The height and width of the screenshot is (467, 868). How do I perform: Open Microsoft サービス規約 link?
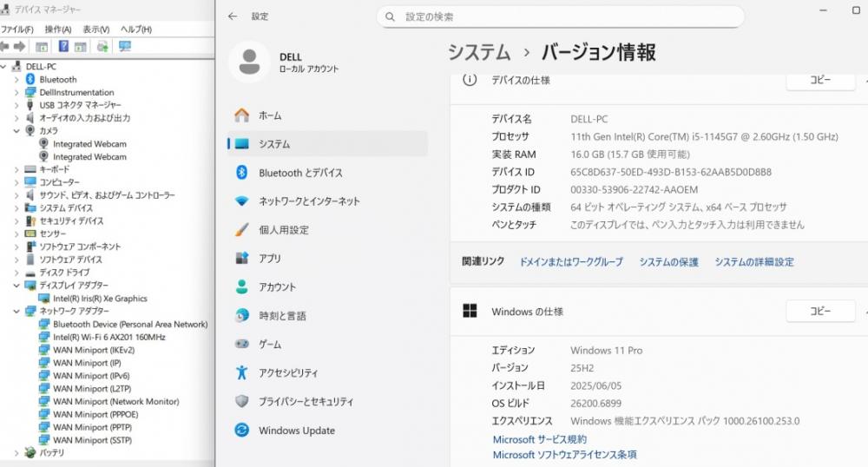(x=540, y=439)
